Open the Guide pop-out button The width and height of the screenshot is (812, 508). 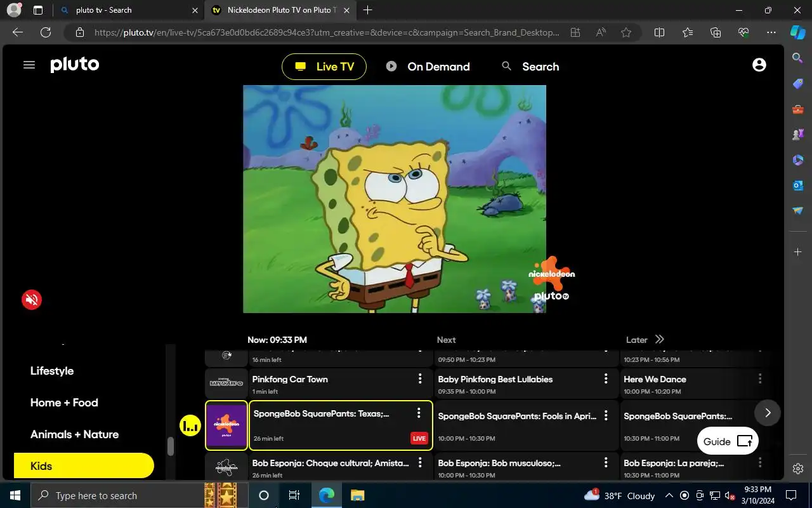pos(728,441)
